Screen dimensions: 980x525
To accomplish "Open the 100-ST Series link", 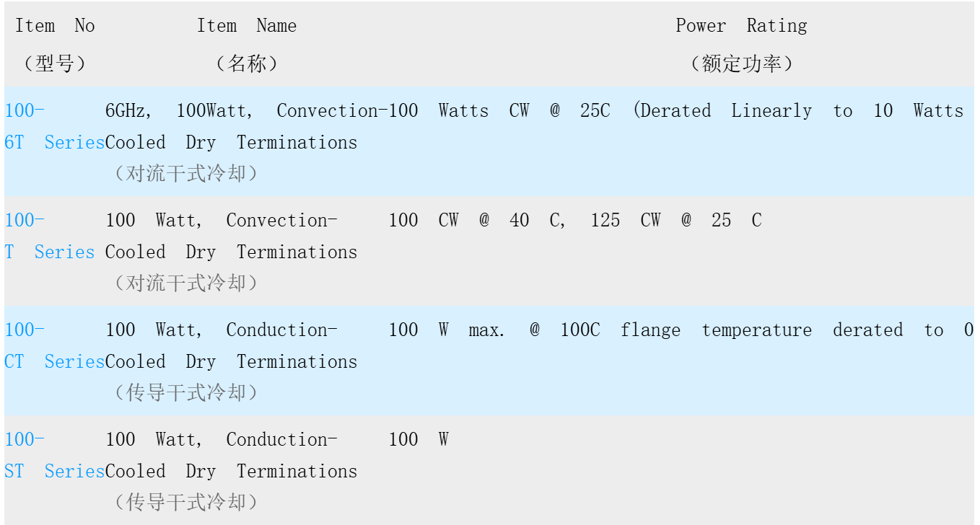I will tap(54, 455).
